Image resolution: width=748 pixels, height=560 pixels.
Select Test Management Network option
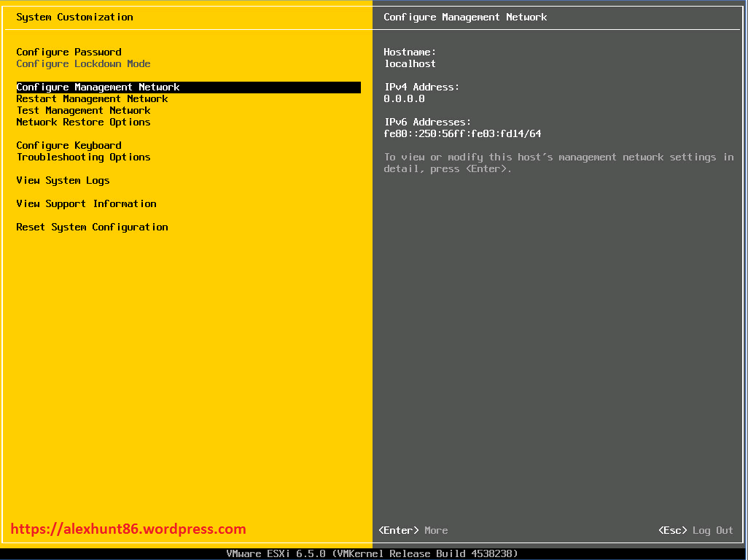point(83,110)
